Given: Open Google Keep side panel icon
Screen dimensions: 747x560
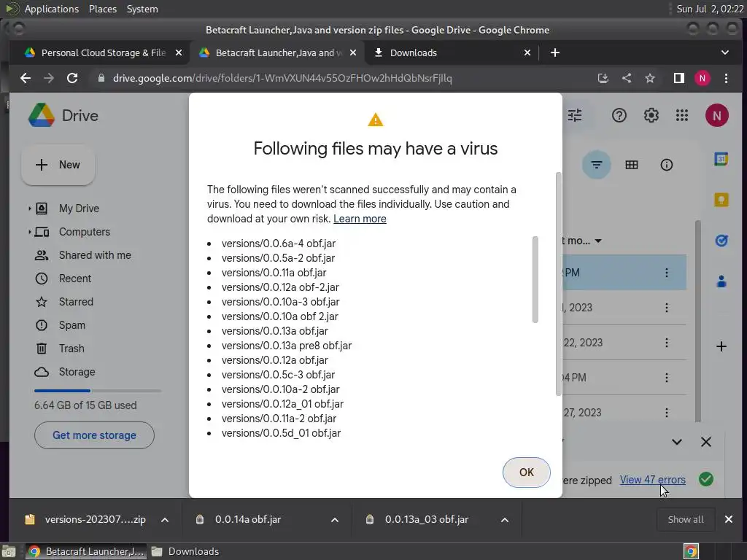Looking at the screenshot, I should (x=721, y=200).
